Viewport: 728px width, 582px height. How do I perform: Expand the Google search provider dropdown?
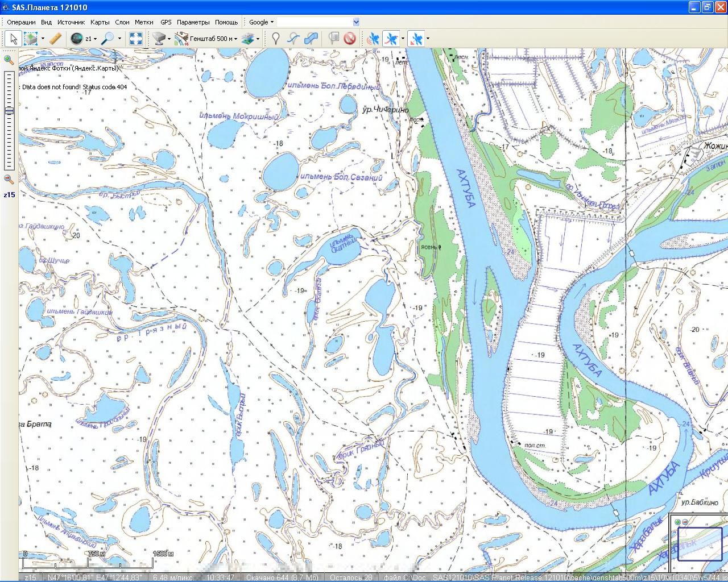click(271, 22)
